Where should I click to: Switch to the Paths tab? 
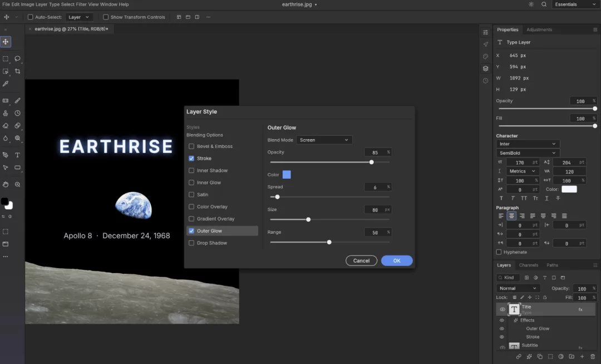552,265
